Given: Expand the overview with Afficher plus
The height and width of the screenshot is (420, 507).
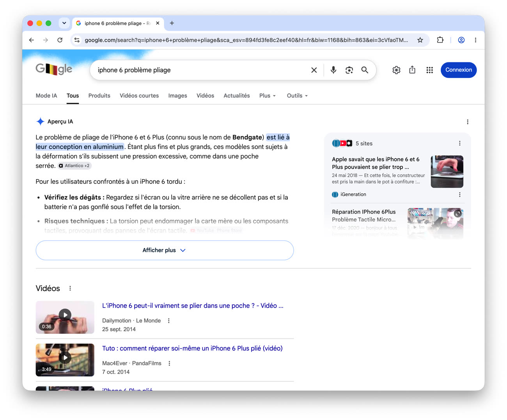Looking at the screenshot, I should 165,250.
